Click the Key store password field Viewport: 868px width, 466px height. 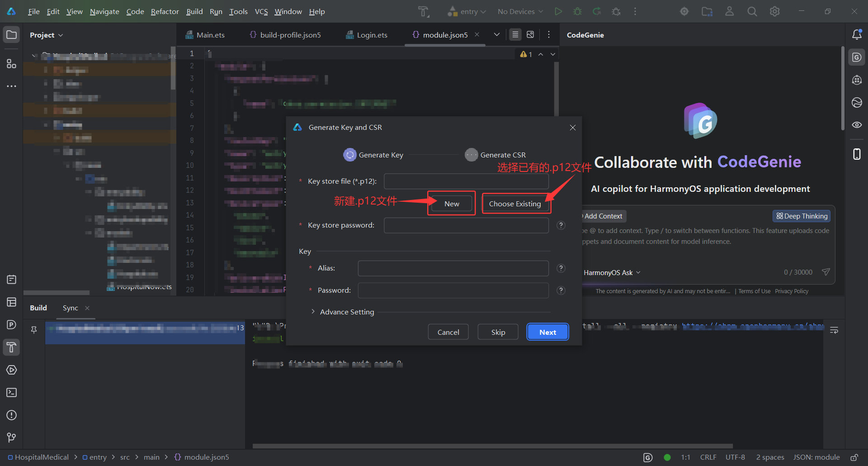[x=466, y=225]
